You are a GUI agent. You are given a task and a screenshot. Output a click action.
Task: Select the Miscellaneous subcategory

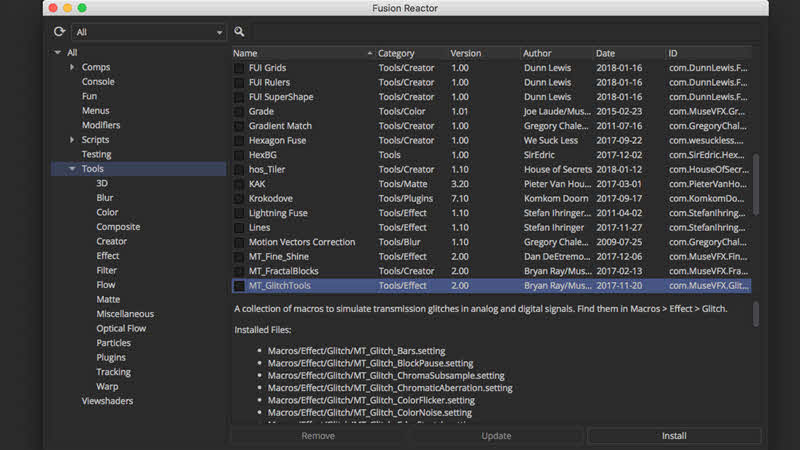tap(125, 314)
